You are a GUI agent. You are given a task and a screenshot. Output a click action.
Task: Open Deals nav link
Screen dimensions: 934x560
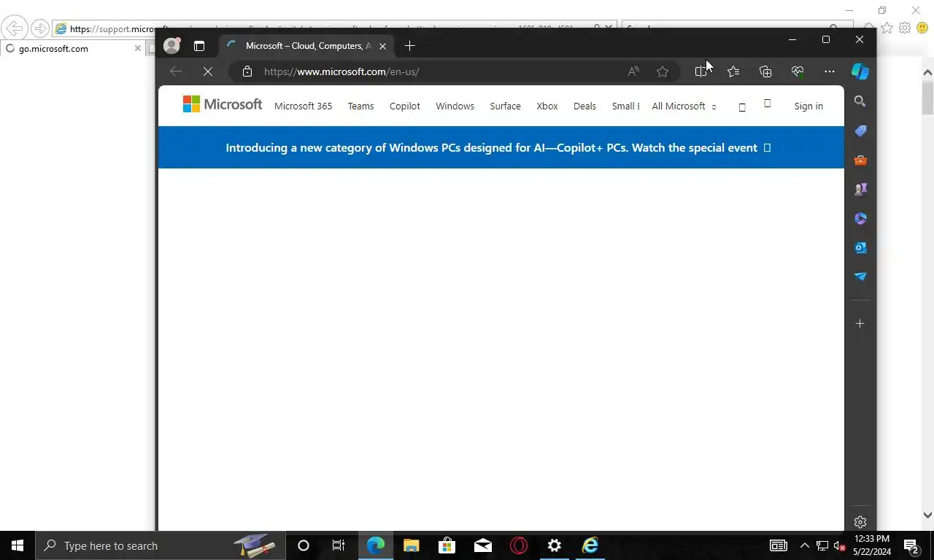click(584, 106)
